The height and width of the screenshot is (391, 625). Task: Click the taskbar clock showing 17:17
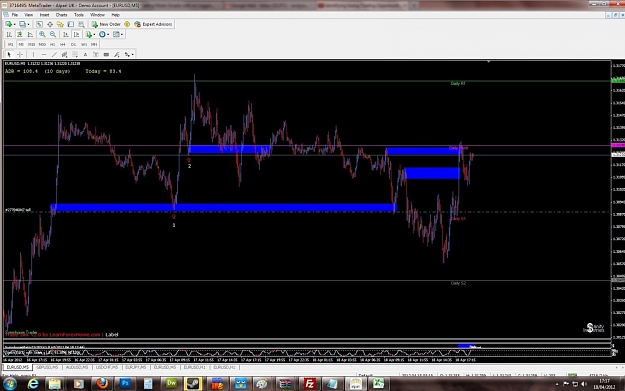tap(604, 381)
